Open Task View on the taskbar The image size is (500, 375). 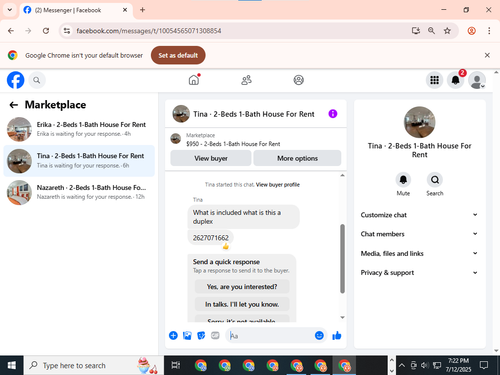point(176,365)
